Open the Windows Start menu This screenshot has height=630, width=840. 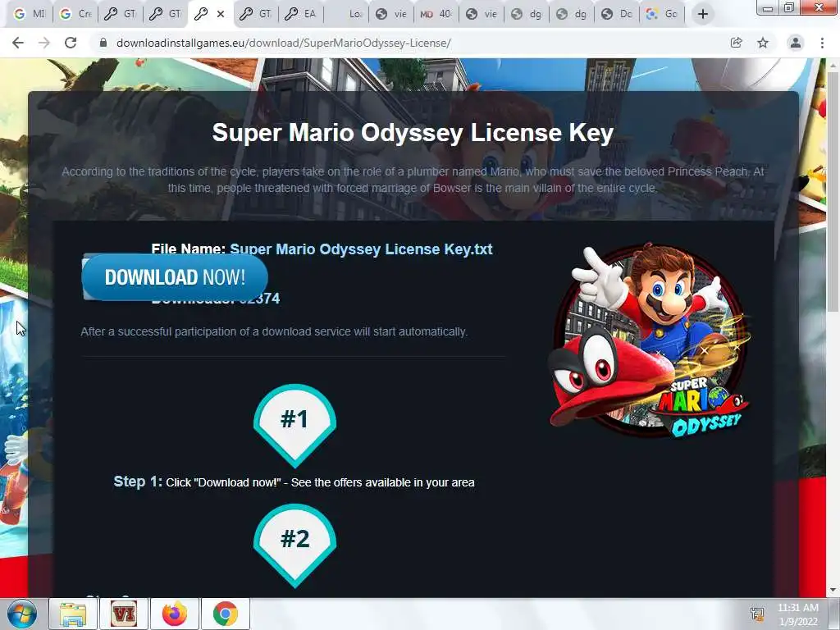tap(22, 614)
